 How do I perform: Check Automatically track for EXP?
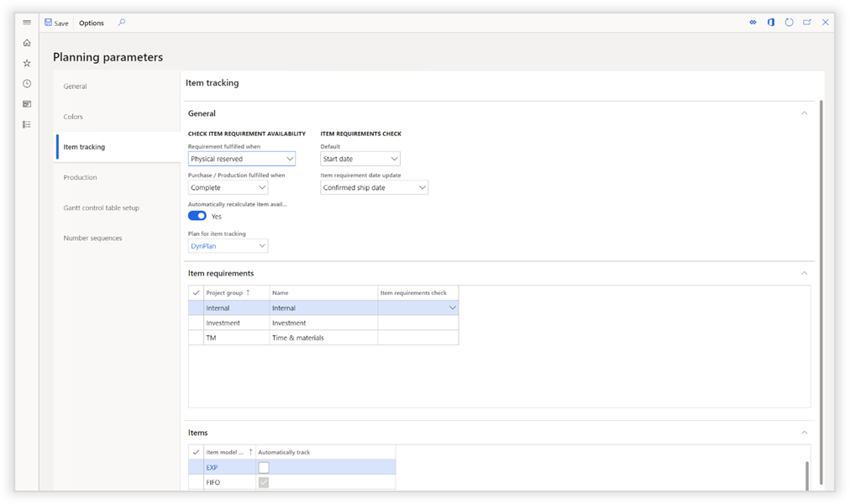click(x=264, y=467)
